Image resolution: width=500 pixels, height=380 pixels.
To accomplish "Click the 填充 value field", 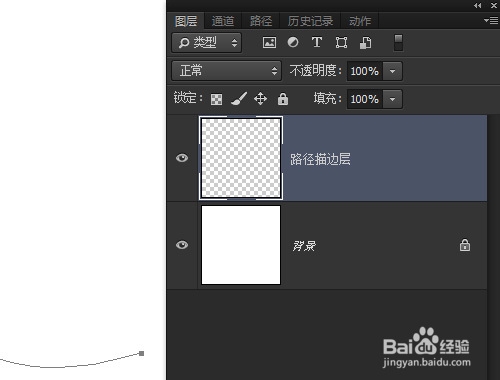I will pyautogui.click(x=365, y=99).
